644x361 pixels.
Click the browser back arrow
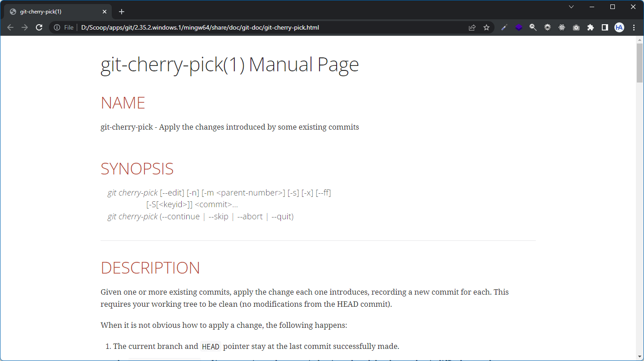coord(10,27)
